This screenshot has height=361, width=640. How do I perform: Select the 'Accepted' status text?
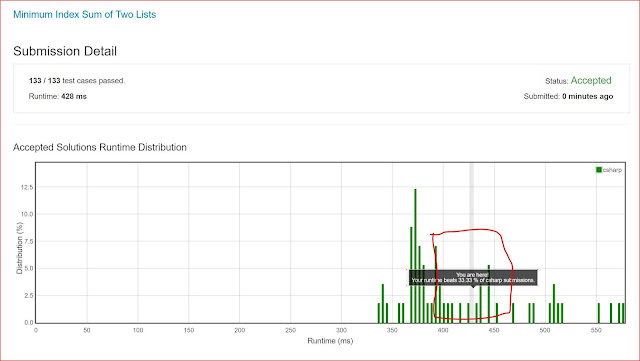click(591, 80)
